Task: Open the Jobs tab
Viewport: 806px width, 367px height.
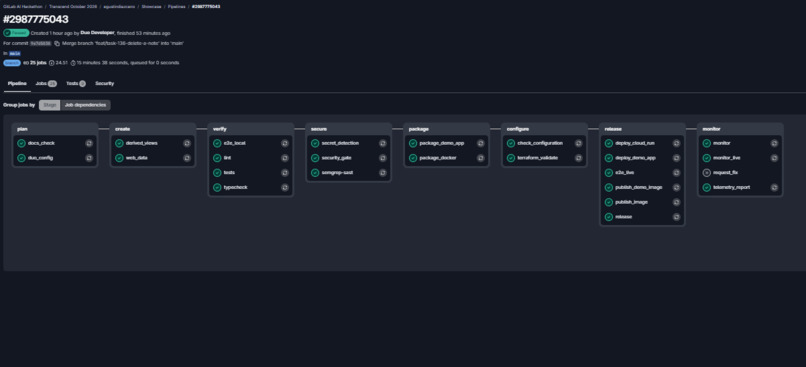Action: (x=46, y=83)
